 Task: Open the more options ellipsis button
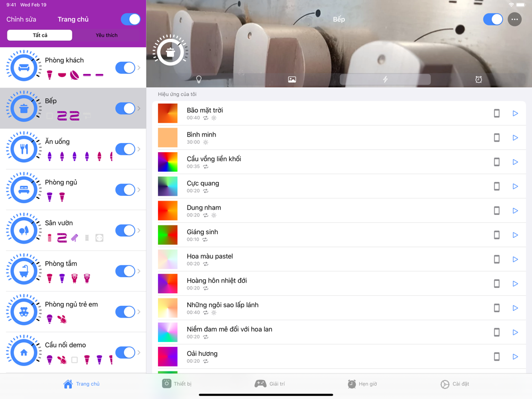point(514,19)
